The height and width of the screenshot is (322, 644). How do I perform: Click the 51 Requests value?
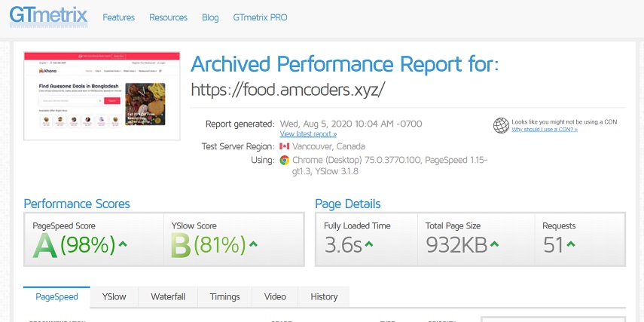pyautogui.click(x=553, y=246)
